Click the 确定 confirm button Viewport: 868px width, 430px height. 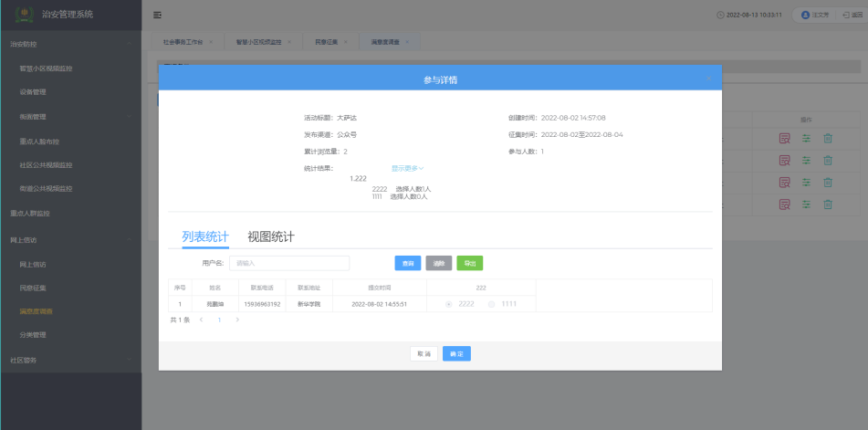(x=456, y=353)
